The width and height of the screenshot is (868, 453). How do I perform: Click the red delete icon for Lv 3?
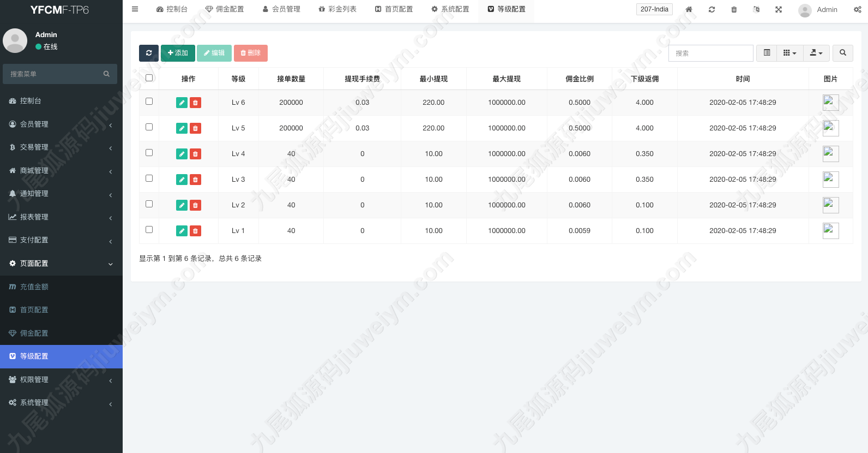(195, 180)
